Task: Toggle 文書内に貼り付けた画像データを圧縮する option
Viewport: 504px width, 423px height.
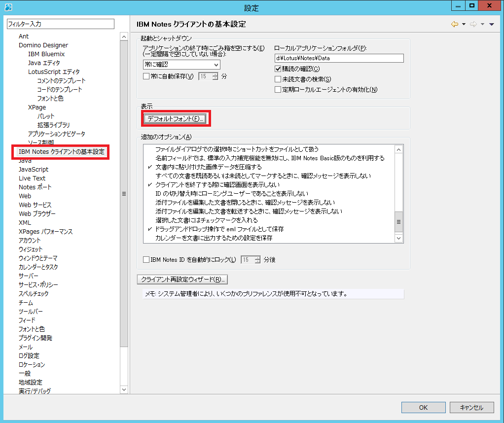Action: (x=209, y=167)
